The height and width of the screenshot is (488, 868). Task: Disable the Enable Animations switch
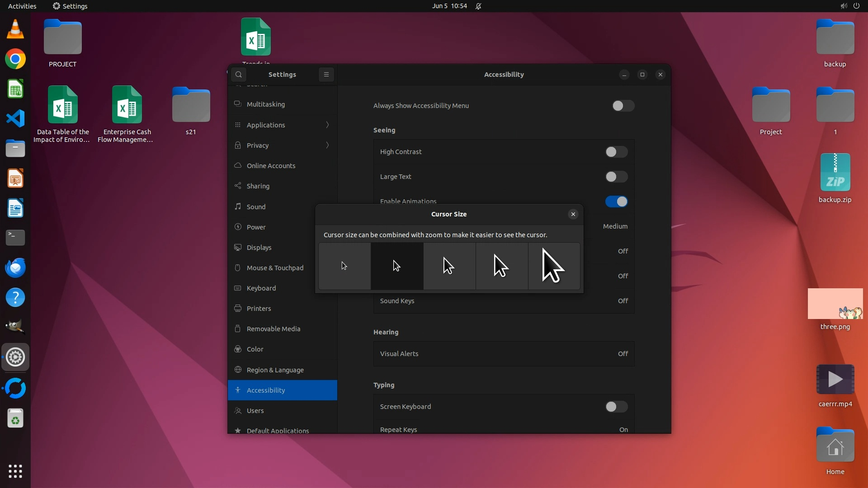tap(616, 202)
